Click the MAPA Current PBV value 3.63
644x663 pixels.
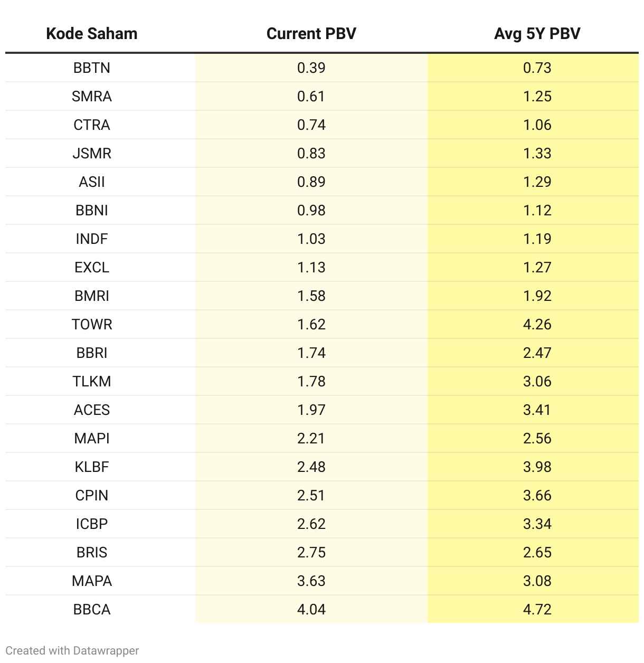tap(311, 581)
